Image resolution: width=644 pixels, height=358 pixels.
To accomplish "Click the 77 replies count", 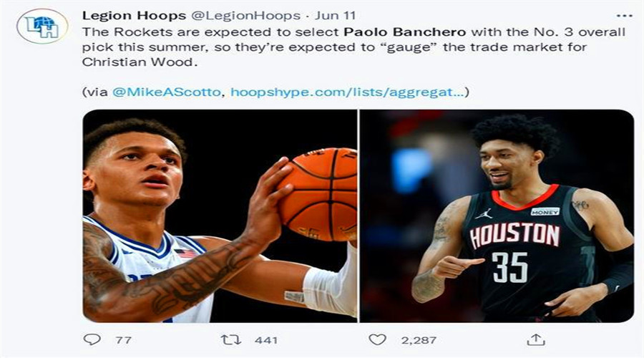I will pyautogui.click(x=123, y=340).
